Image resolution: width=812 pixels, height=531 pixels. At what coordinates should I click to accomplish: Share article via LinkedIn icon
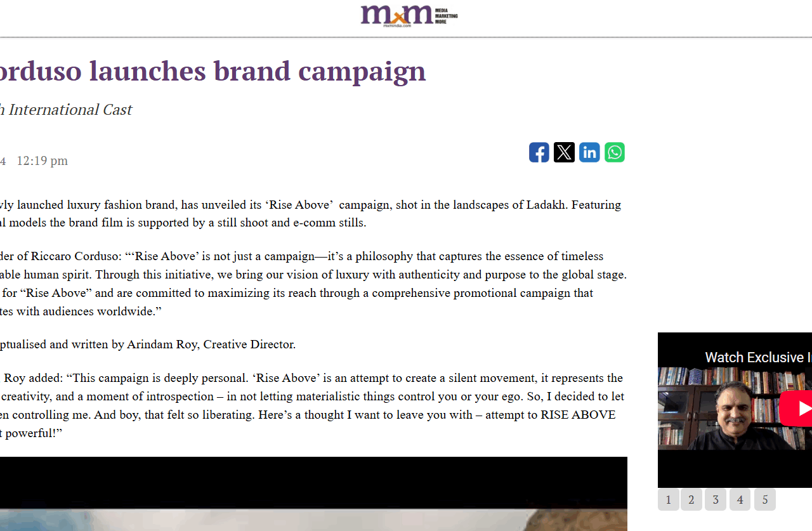(589, 152)
